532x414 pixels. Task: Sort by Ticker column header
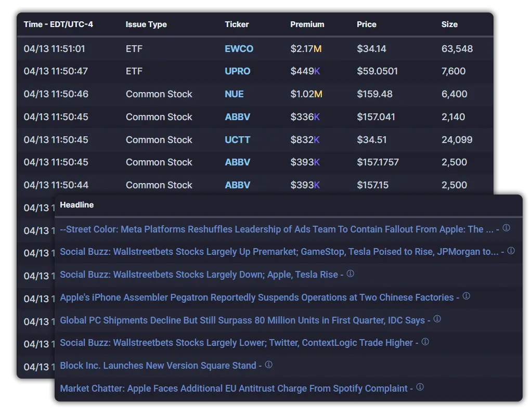pos(237,24)
